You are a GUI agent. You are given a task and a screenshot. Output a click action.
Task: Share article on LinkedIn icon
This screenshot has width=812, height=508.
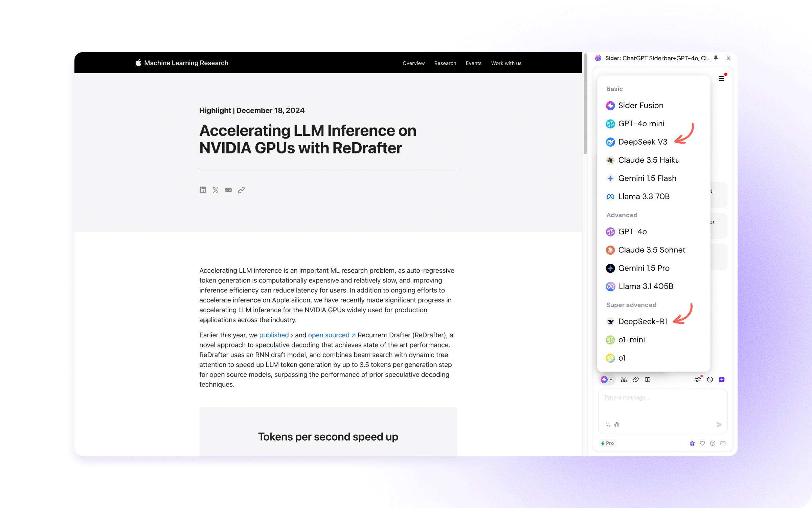203,190
